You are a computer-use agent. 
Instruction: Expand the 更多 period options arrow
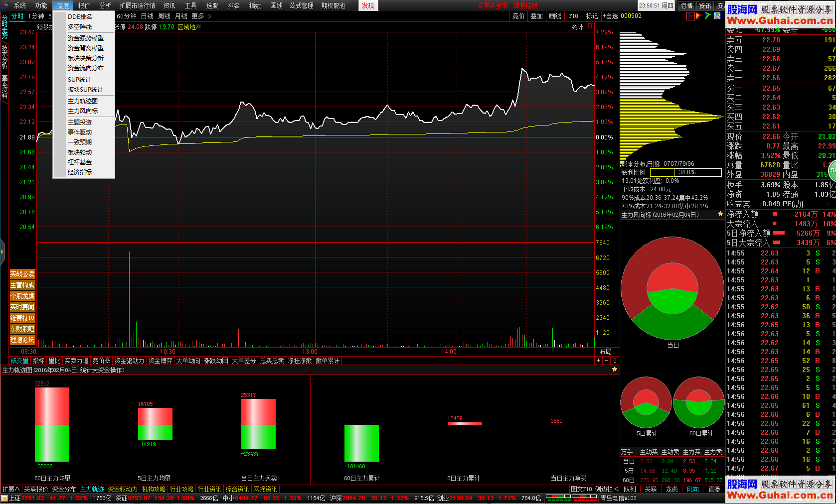click(x=209, y=16)
